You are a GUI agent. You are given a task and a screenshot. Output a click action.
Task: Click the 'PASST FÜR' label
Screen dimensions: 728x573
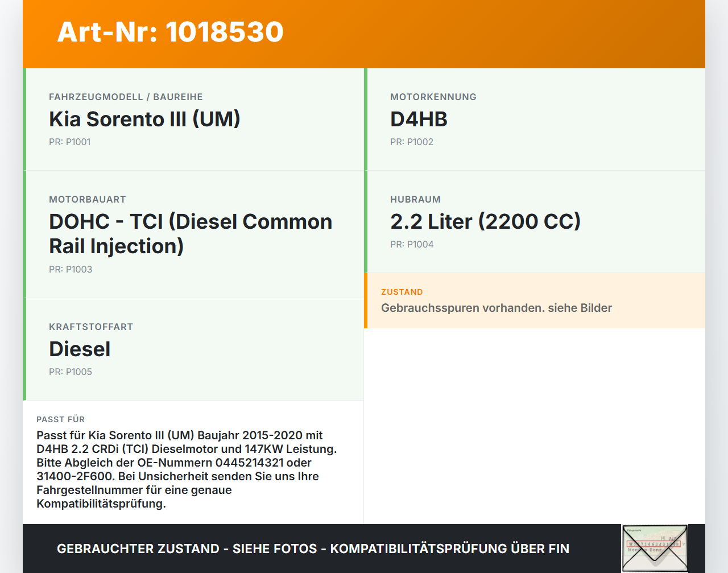pyautogui.click(x=60, y=419)
